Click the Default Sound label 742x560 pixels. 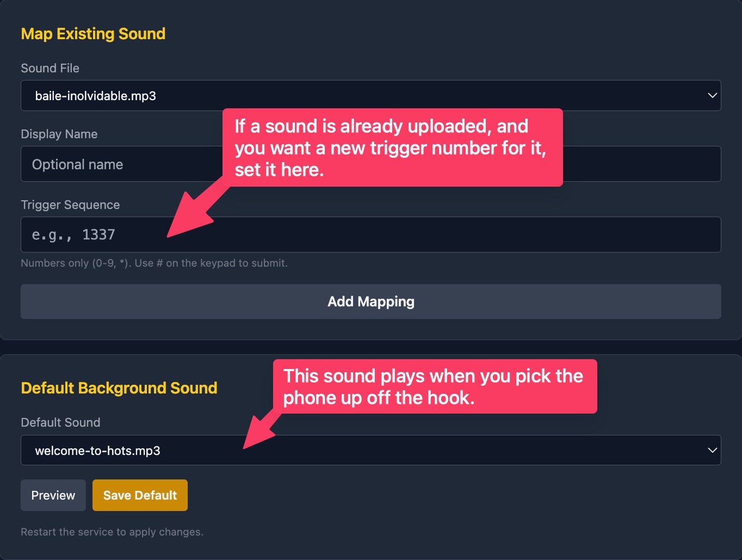click(x=60, y=422)
